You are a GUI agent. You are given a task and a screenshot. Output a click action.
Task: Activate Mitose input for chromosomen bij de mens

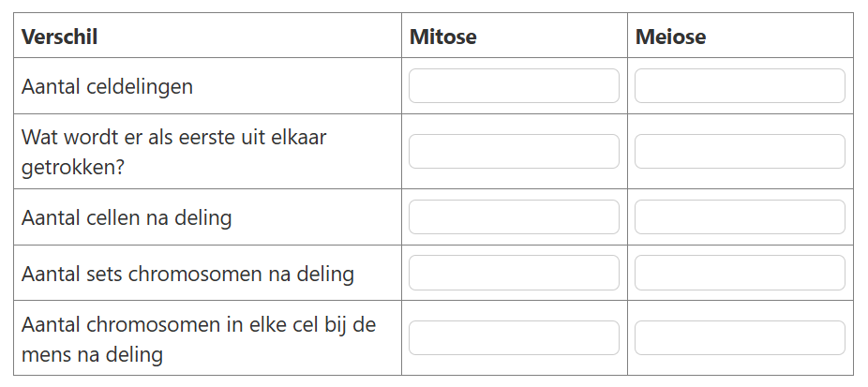[x=514, y=337]
